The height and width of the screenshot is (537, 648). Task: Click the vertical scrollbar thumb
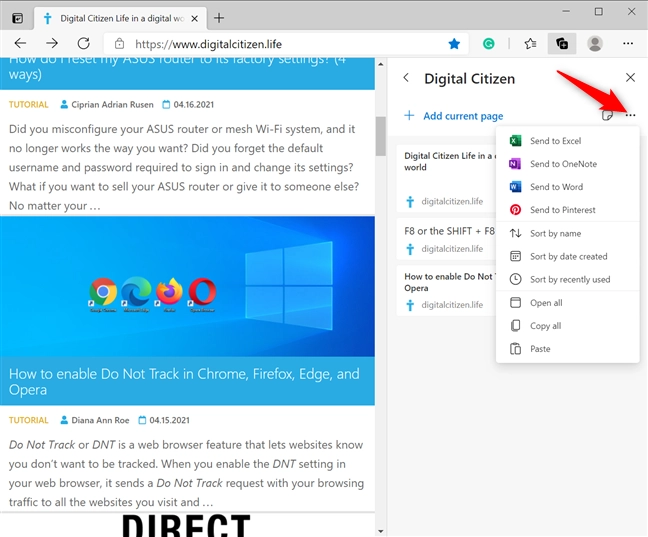pyautogui.click(x=381, y=136)
